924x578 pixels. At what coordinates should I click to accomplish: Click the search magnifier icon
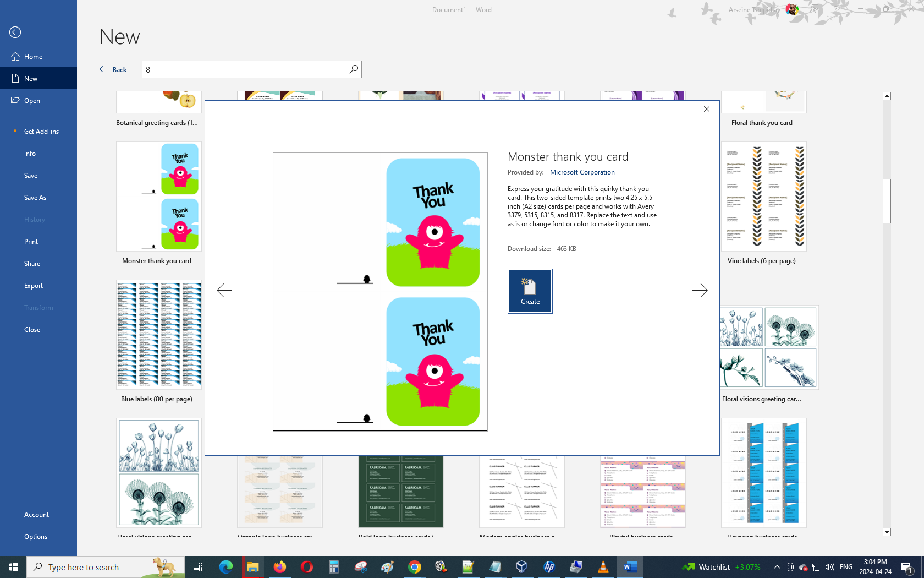pyautogui.click(x=354, y=69)
